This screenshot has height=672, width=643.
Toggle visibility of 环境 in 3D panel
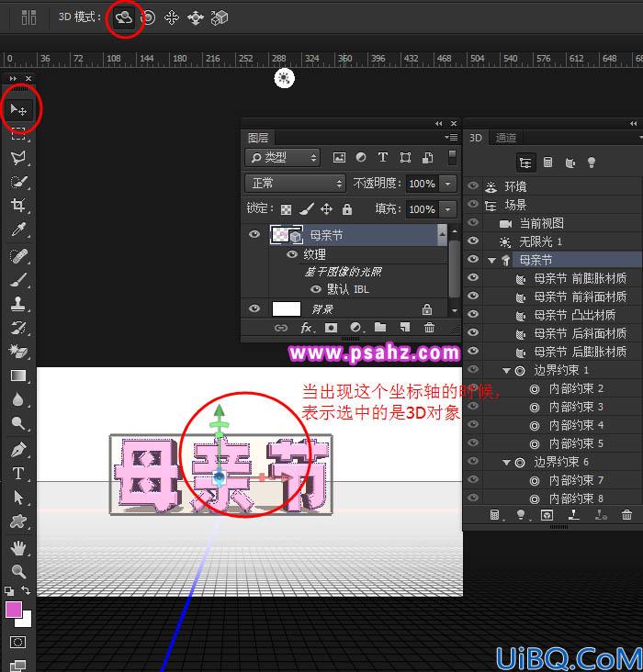[x=473, y=185]
